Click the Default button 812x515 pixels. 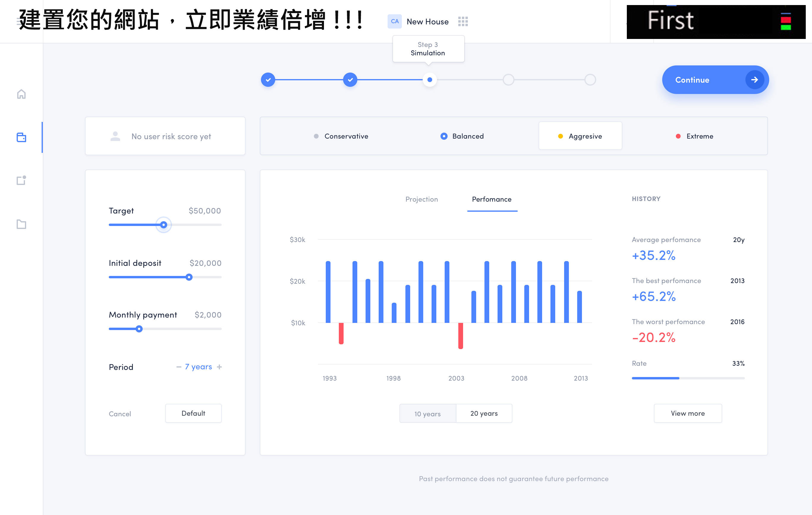pos(193,414)
